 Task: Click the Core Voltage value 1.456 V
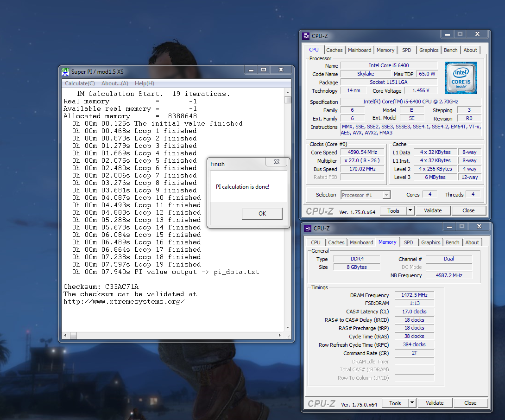coord(421,90)
